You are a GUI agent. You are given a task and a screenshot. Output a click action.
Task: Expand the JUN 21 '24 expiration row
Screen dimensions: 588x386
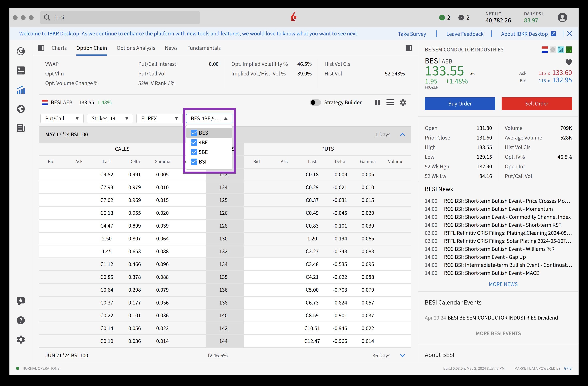[x=402, y=355]
